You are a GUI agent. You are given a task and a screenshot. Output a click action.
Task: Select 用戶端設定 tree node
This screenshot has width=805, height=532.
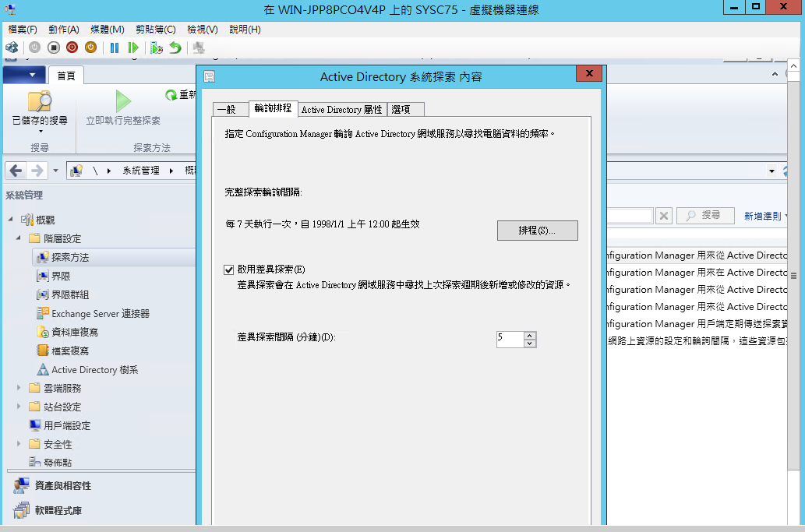point(67,426)
